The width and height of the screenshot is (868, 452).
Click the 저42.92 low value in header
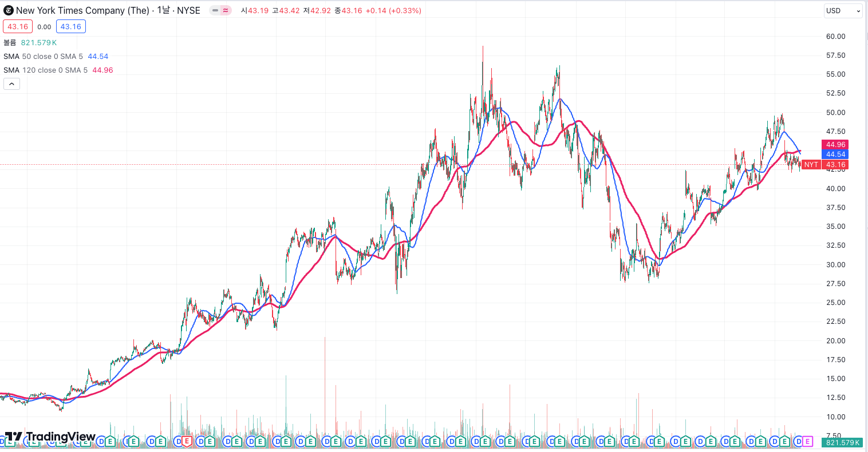pos(317,11)
